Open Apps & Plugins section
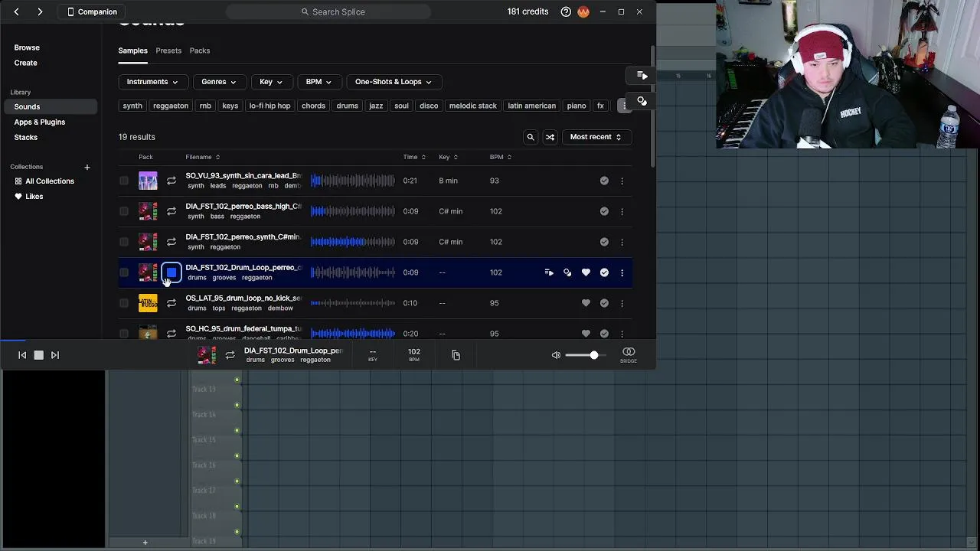This screenshot has height=551, width=980. pyautogui.click(x=39, y=122)
